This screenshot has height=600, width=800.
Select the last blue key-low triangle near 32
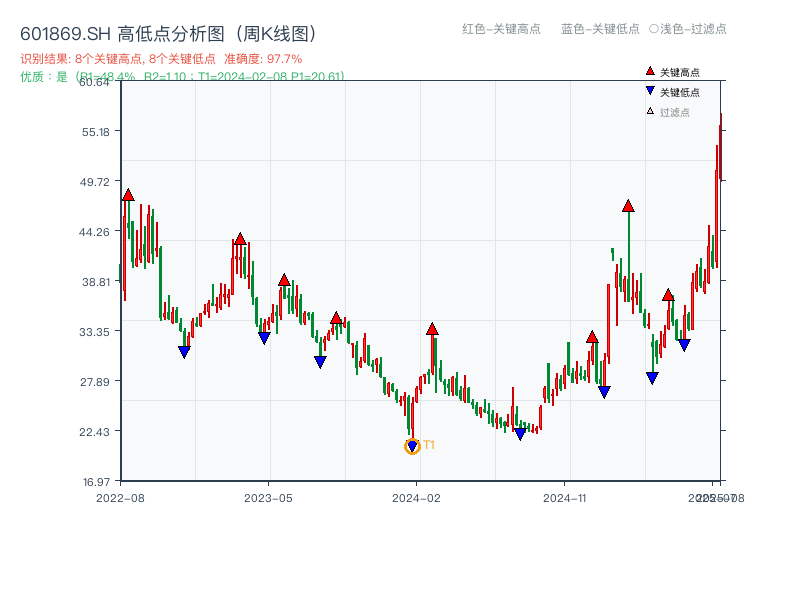click(684, 345)
